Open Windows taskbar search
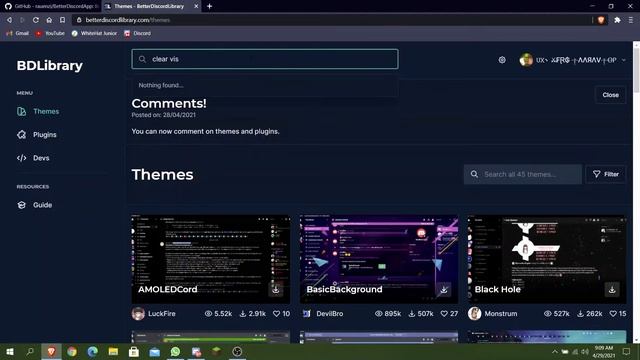 pos(30,351)
